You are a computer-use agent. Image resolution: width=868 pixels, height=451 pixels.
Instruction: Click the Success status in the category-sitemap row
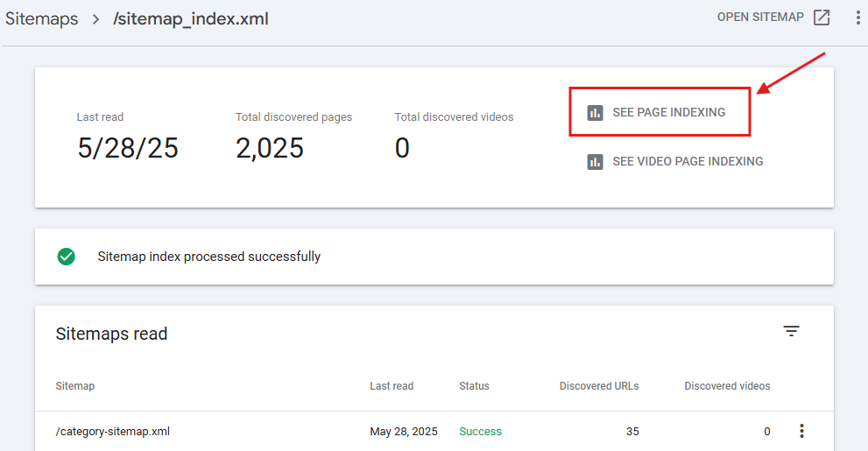click(480, 431)
